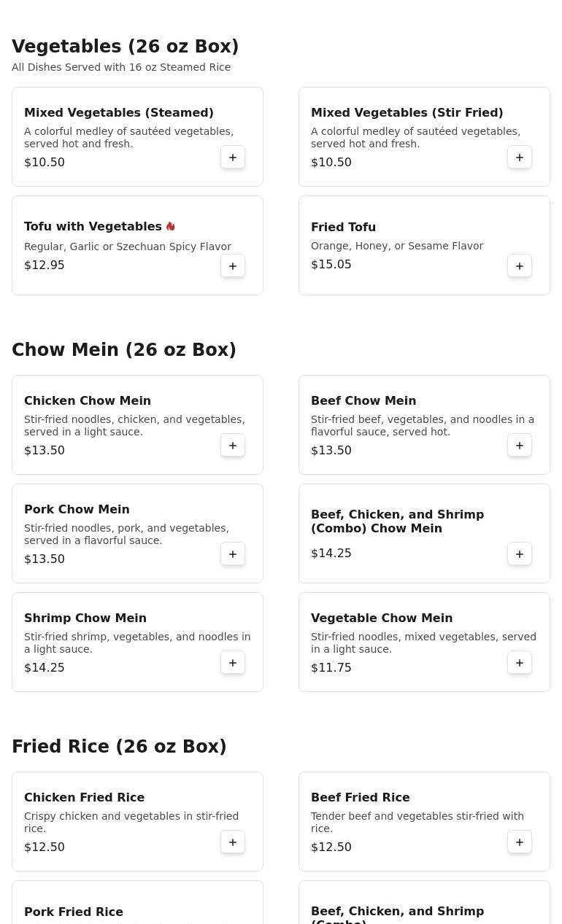
Task: Select the Shrimp Chow Mein item name
Action: (x=85, y=618)
